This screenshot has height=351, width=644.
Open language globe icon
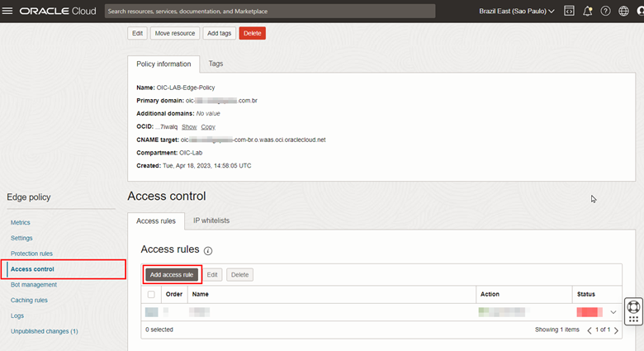[623, 11]
